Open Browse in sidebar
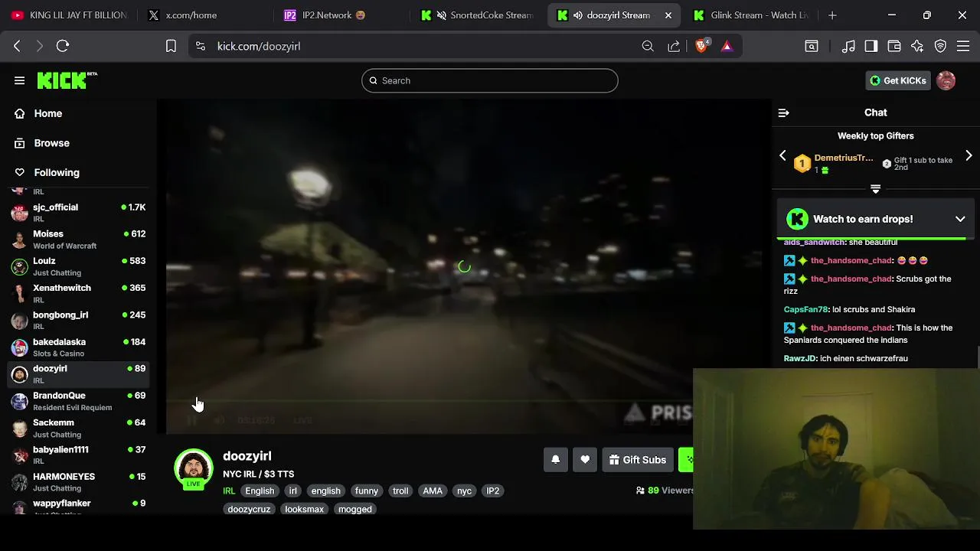The image size is (980, 551). tap(51, 143)
